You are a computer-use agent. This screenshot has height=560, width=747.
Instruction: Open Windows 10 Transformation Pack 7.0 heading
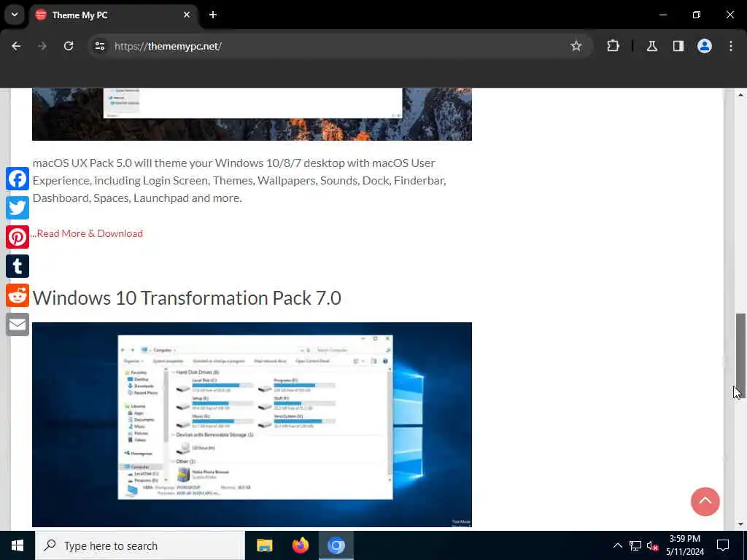[x=187, y=298]
